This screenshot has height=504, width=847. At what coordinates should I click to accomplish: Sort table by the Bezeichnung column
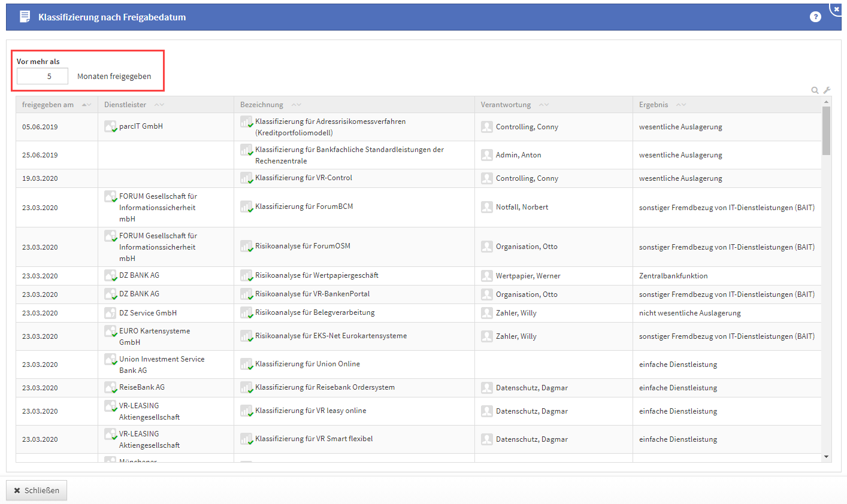coord(262,105)
